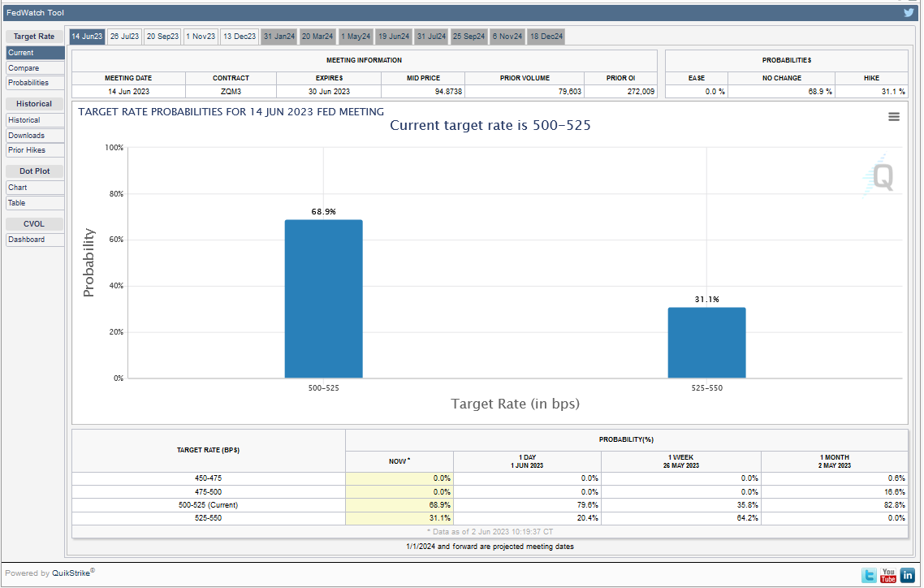924x588 pixels.
Task: Select the 13 Dec23 meeting tab
Action: pyautogui.click(x=240, y=37)
